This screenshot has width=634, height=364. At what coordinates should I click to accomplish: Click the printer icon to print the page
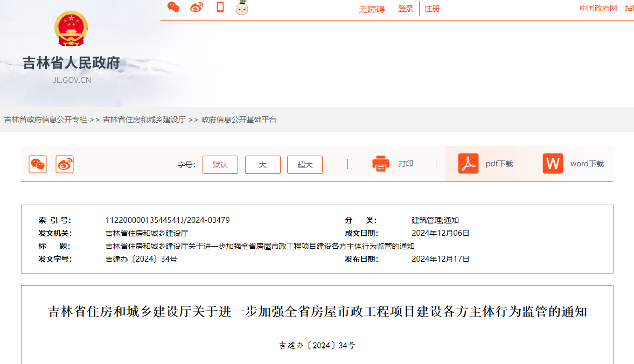(x=381, y=163)
